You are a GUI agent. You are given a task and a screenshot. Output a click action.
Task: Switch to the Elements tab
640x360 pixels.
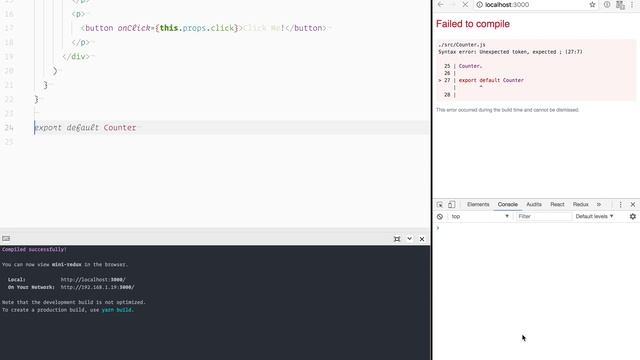click(x=478, y=204)
